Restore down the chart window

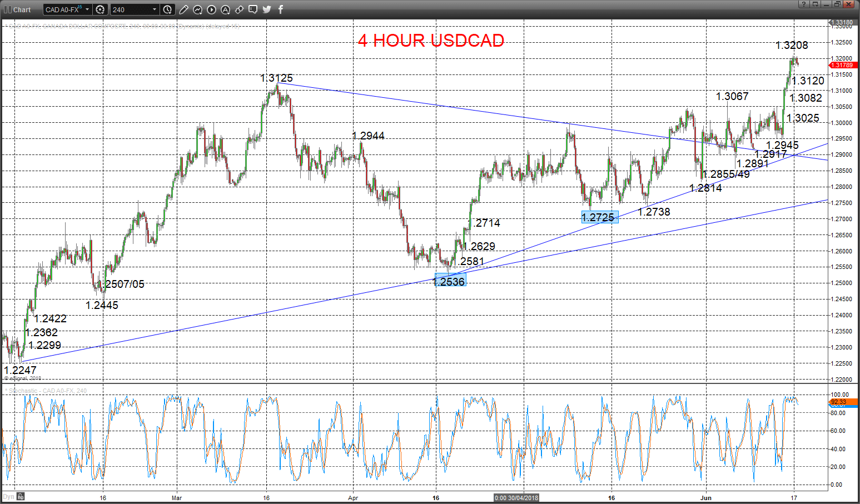tap(837, 4)
